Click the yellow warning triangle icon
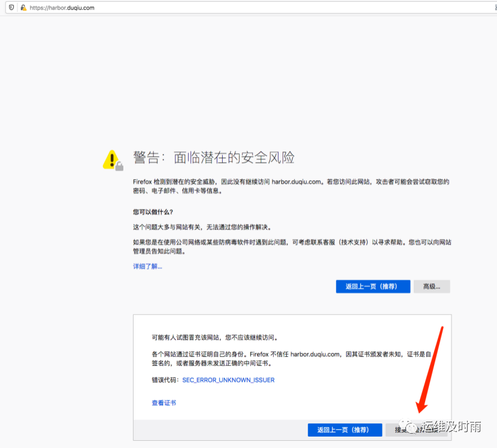 (113, 160)
